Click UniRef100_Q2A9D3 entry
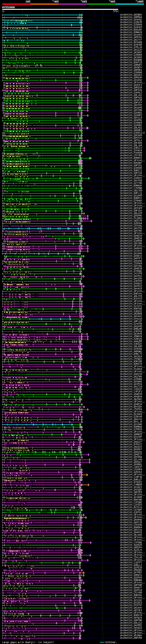 [131, 115]
